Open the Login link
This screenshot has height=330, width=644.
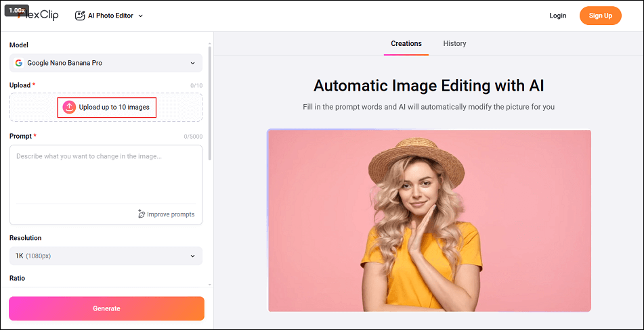pyautogui.click(x=558, y=16)
